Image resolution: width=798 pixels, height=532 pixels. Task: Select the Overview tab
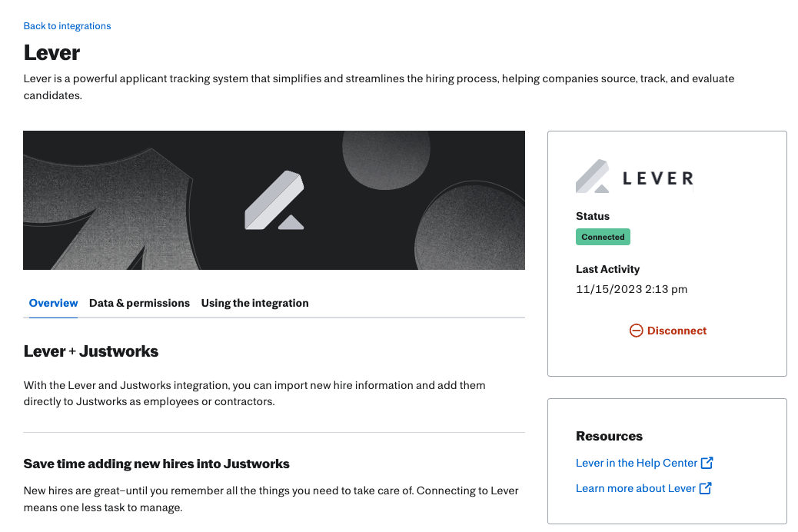click(53, 303)
